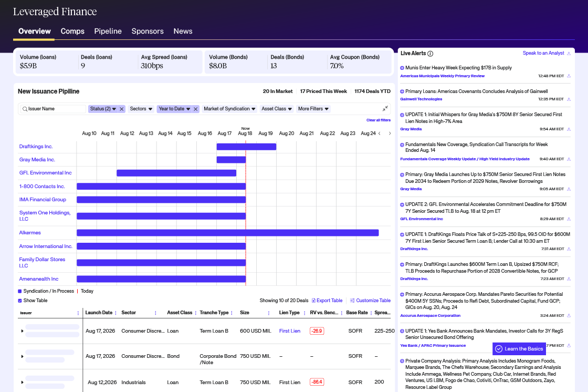The height and width of the screenshot is (392, 588).
Task: Switch to the Pipeline tab
Action: tap(108, 31)
